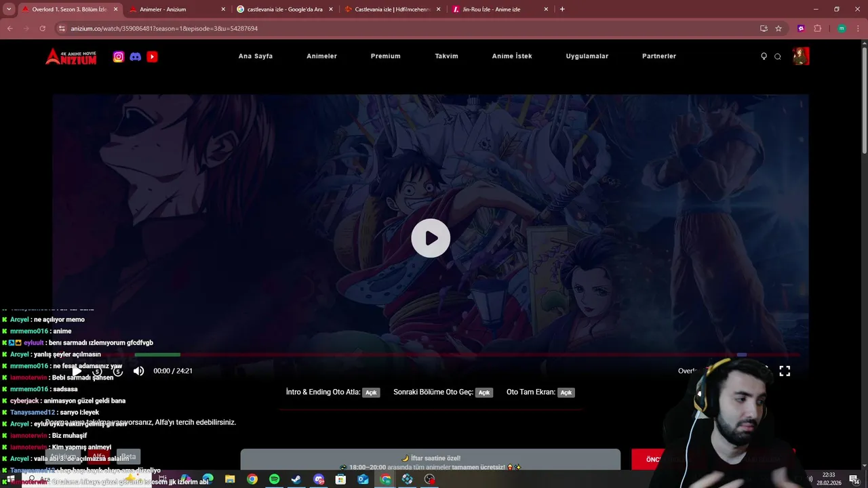Image resolution: width=868 pixels, height=488 pixels.
Task: Open the Partnerler menu item
Action: pyautogui.click(x=659, y=56)
